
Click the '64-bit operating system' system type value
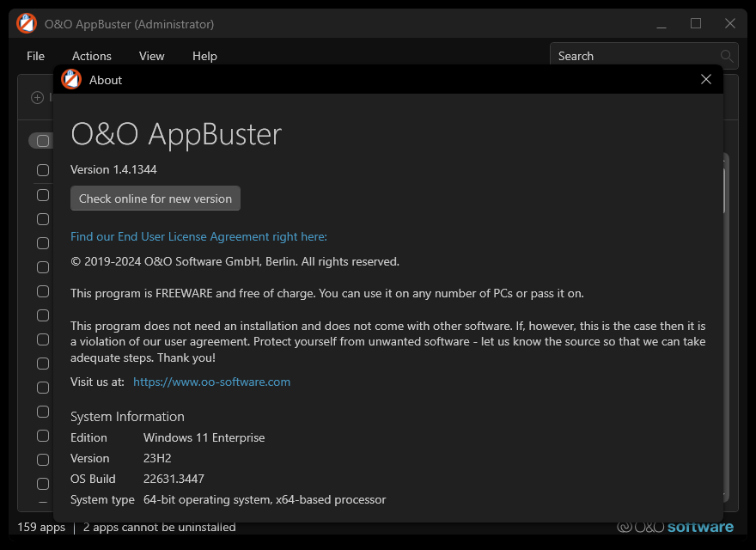coord(265,499)
